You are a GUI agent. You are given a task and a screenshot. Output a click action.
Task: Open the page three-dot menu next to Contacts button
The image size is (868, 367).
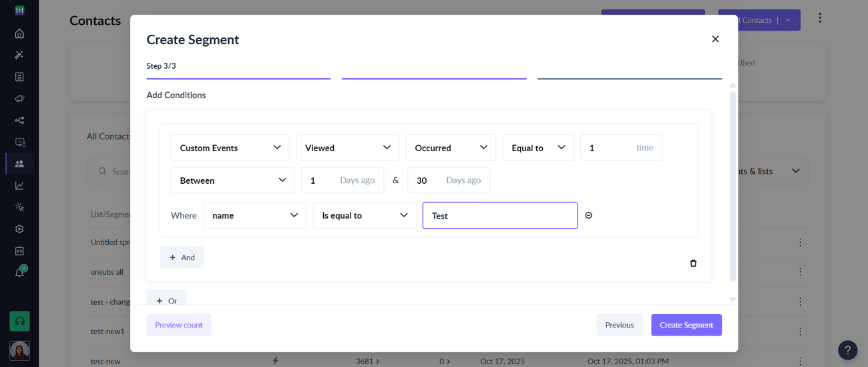point(820,18)
